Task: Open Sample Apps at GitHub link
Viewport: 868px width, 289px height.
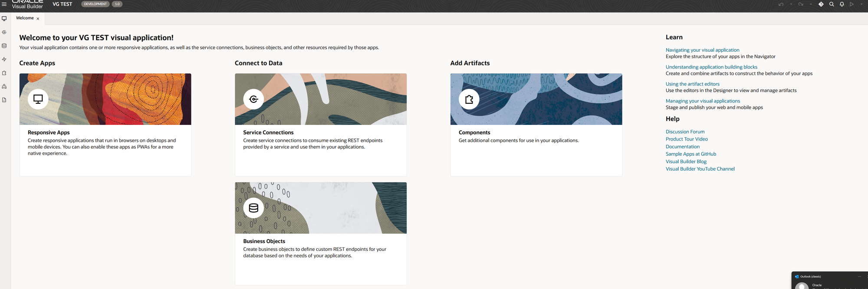Action: point(690,154)
